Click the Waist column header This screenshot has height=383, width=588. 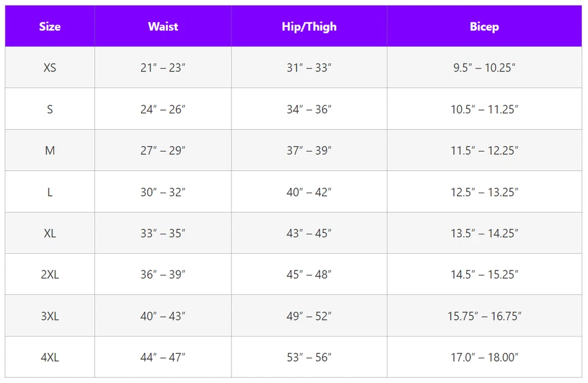(x=163, y=26)
